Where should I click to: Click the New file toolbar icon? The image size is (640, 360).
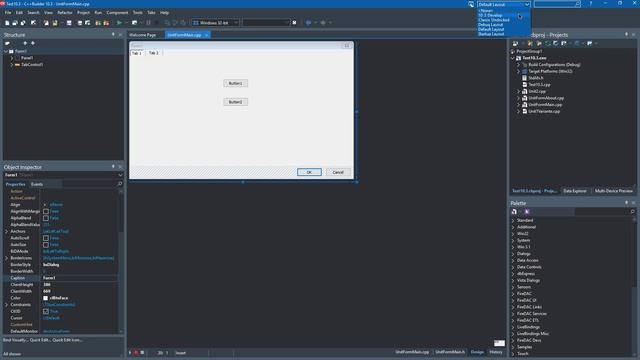7,23
